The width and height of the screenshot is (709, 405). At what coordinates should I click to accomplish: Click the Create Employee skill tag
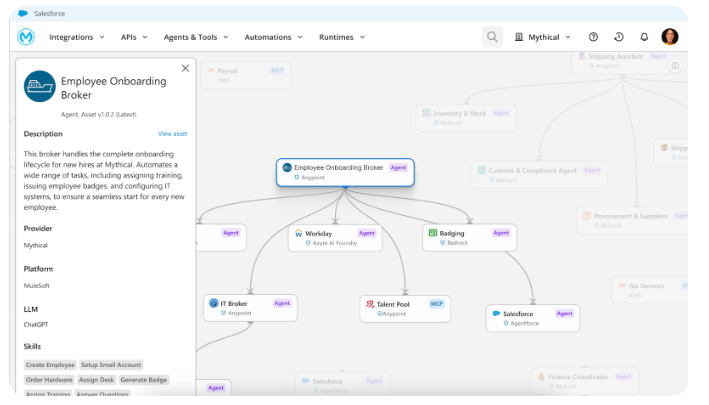click(50, 365)
